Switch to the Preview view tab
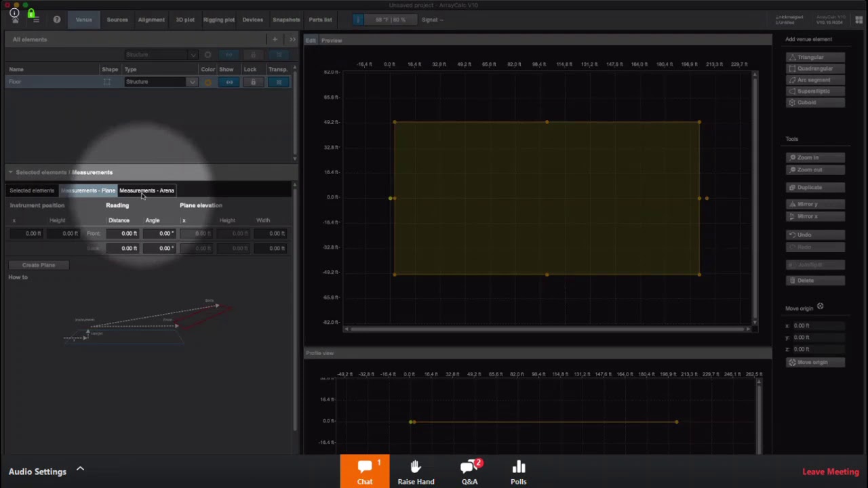This screenshot has height=488, width=868. (x=332, y=41)
